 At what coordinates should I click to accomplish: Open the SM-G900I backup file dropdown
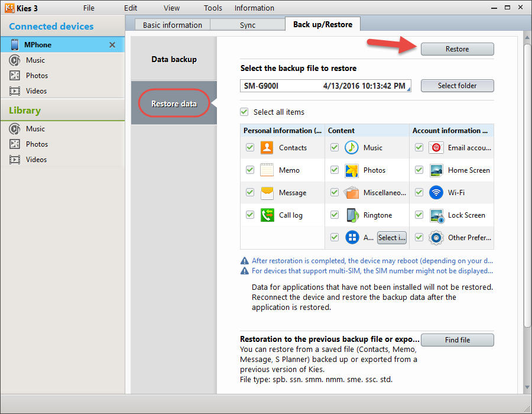click(x=326, y=86)
